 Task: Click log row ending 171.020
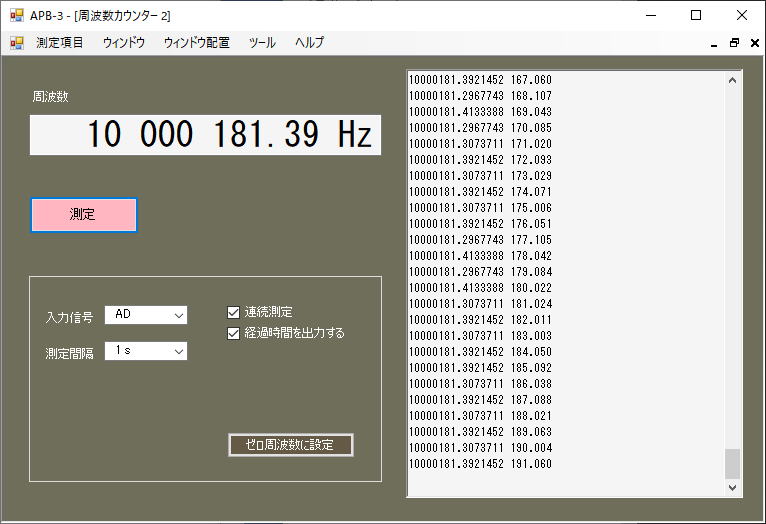tap(480, 144)
